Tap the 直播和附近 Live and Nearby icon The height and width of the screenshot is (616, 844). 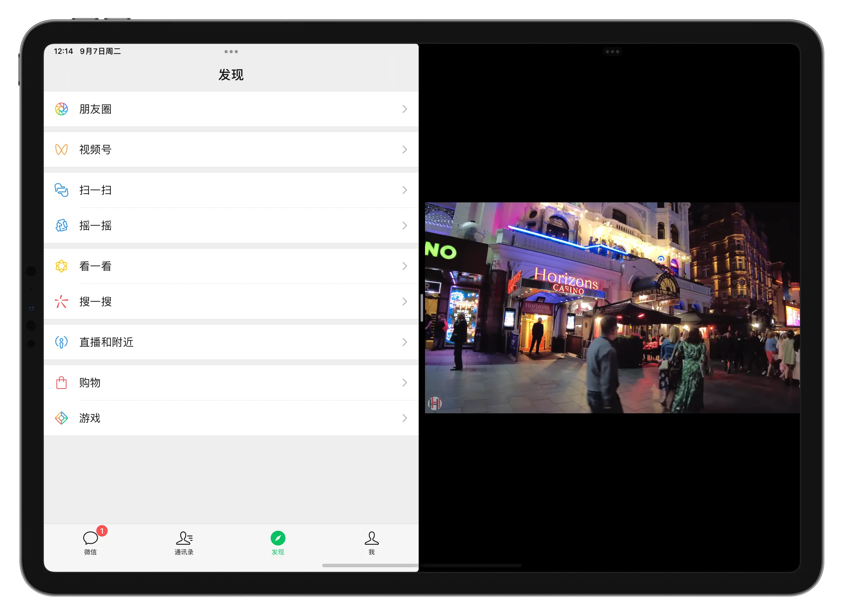[x=61, y=342]
